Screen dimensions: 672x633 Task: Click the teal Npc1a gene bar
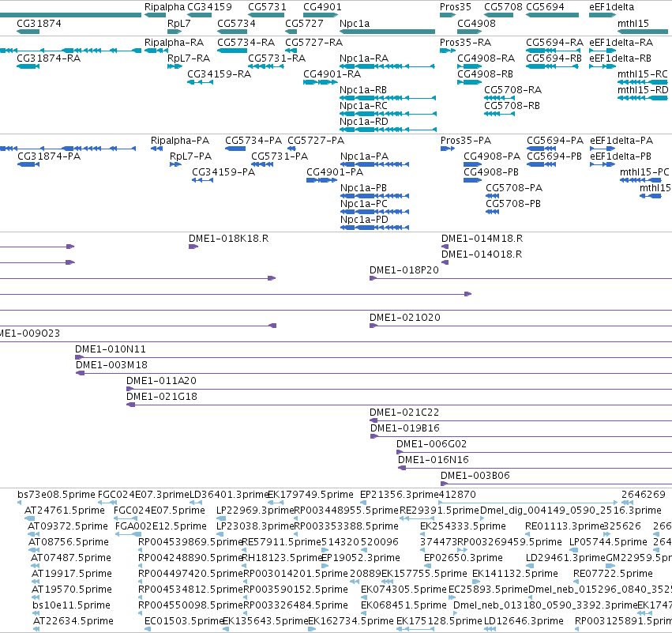(387, 32)
